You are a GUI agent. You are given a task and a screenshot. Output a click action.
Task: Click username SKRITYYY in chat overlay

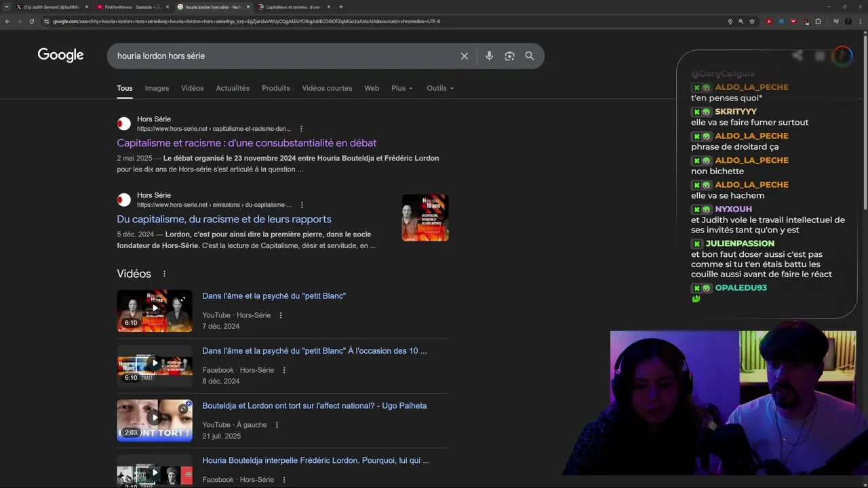click(736, 112)
